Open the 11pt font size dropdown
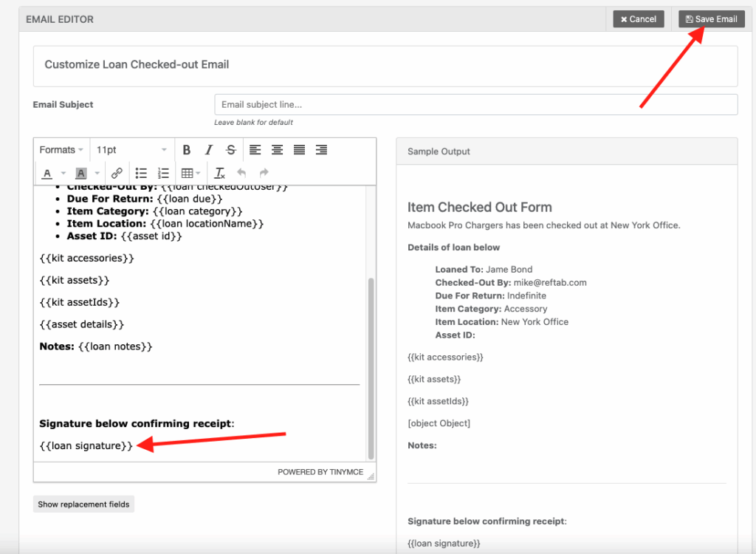 131,150
